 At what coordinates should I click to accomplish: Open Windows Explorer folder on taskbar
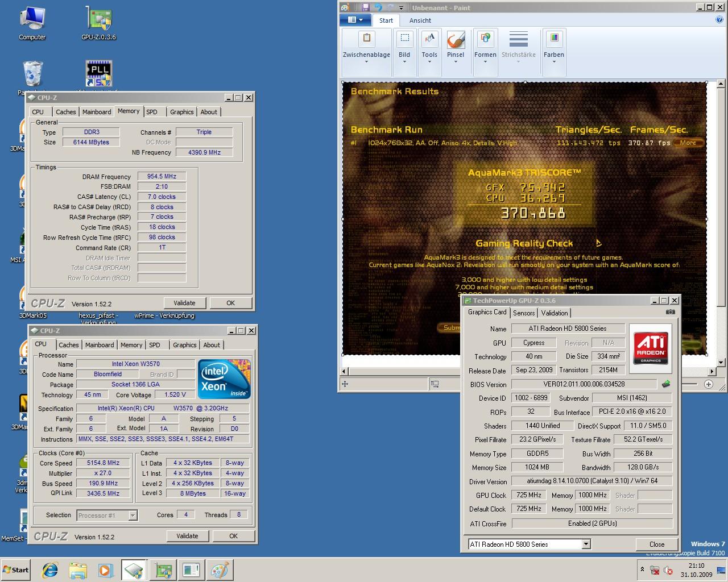pos(78,570)
